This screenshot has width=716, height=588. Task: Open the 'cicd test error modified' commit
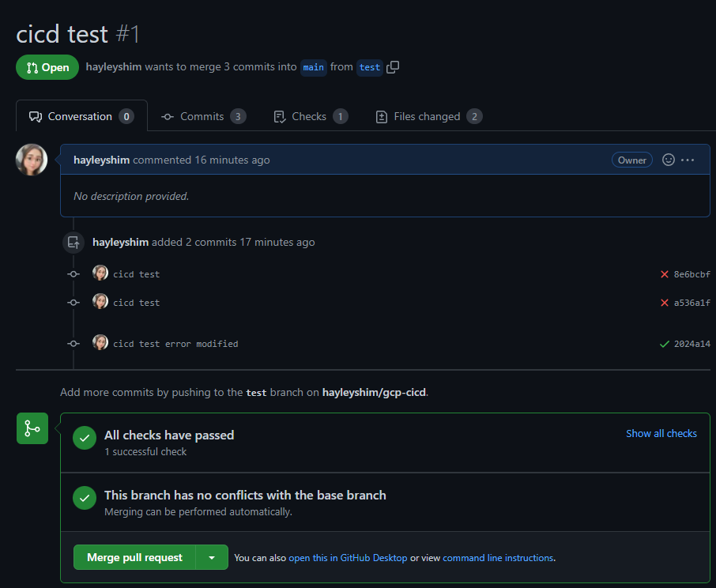click(175, 344)
